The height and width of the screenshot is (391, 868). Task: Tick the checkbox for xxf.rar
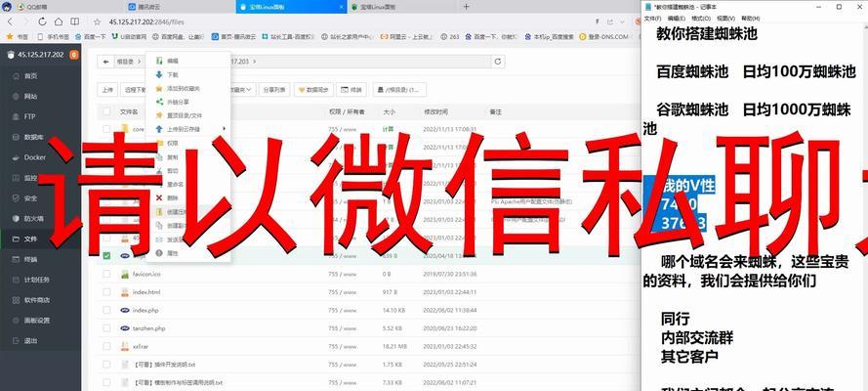106,346
